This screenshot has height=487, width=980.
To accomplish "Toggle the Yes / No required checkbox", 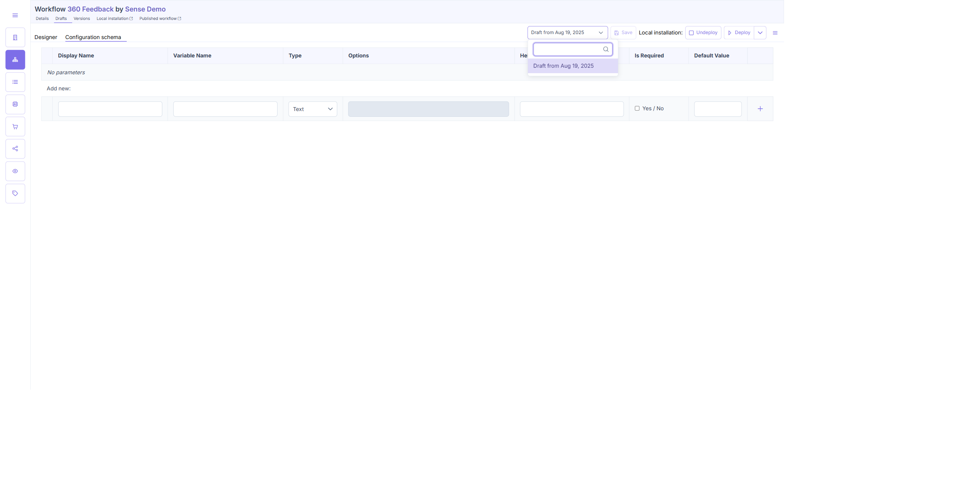I will tap(637, 108).
